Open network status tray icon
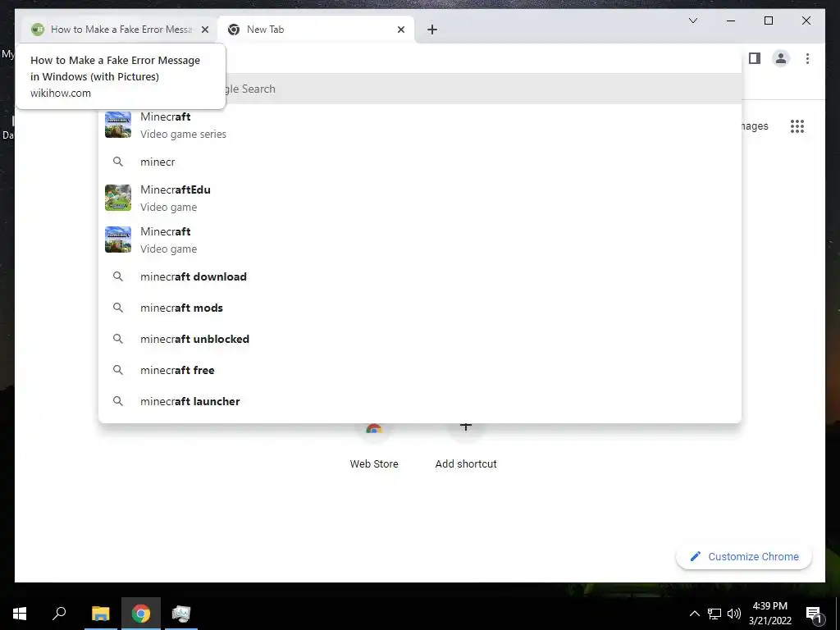 click(x=714, y=614)
